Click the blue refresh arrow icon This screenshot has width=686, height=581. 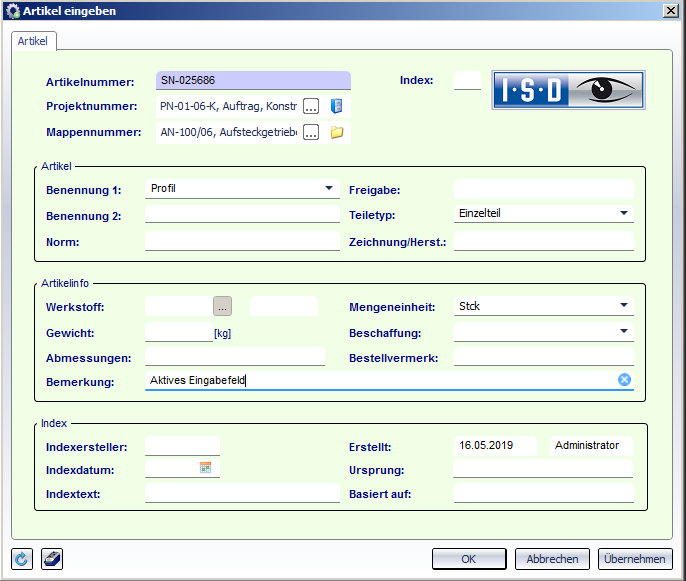[x=23, y=558]
